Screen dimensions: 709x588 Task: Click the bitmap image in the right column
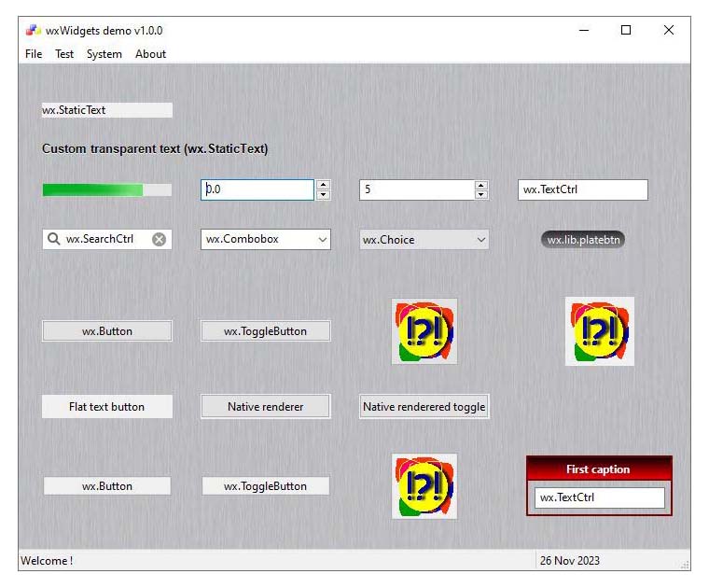click(x=599, y=331)
